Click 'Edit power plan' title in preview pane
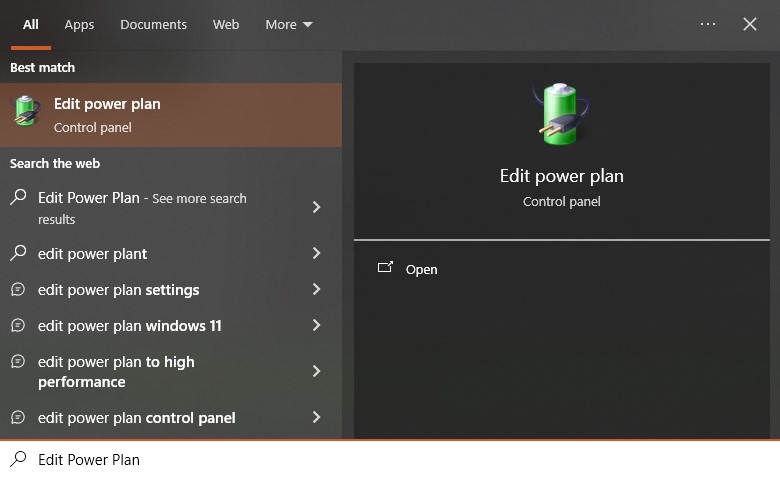 [562, 176]
